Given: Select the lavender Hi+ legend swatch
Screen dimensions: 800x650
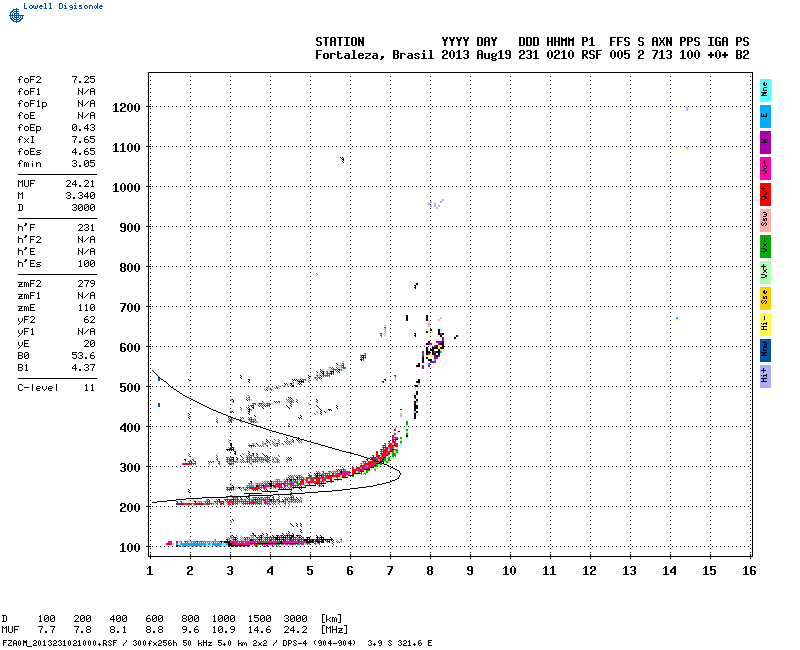Looking at the screenshot, I should click(765, 377).
